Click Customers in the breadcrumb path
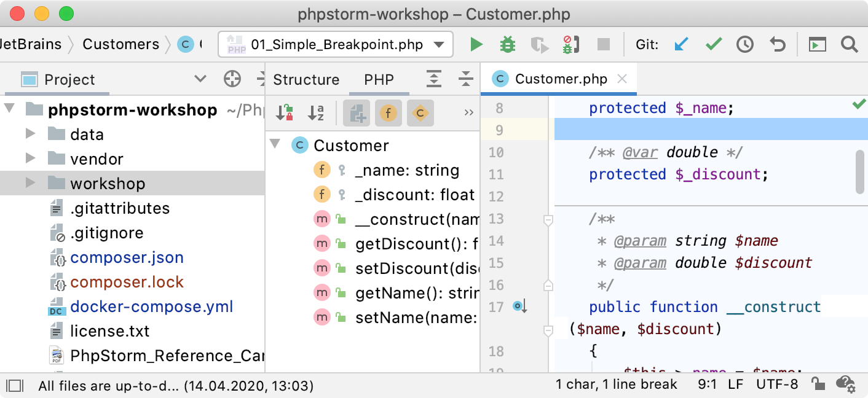This screenshot has height=398, width=868. (x=120, y=44)
